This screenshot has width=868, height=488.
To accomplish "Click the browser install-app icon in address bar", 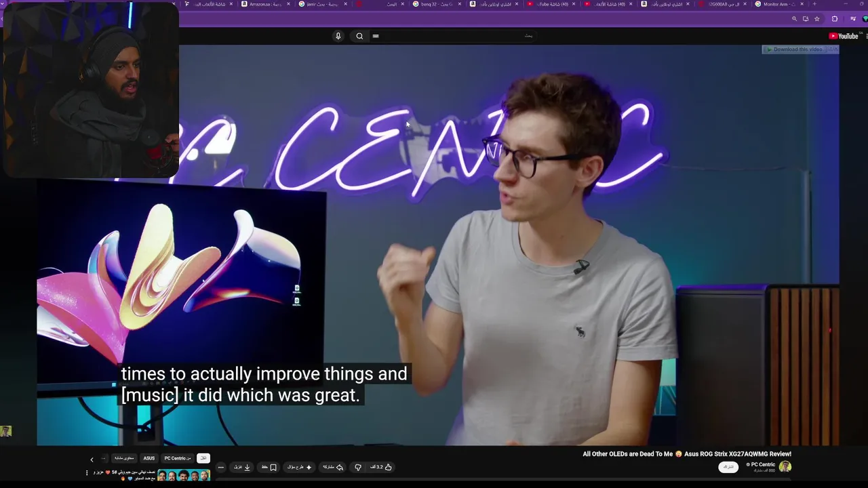I will pos(806,19).
